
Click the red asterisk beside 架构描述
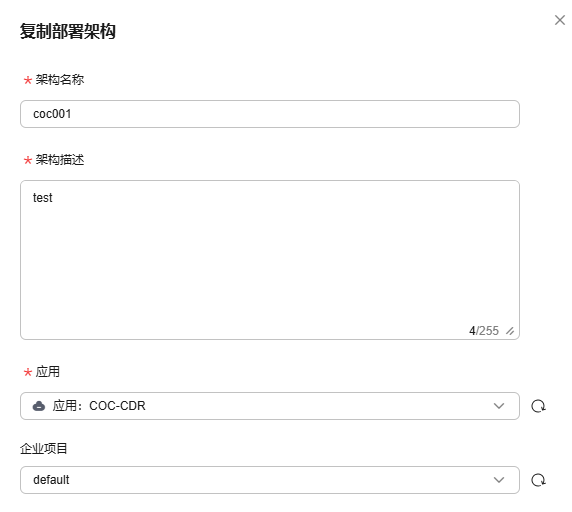click(28, 160)
